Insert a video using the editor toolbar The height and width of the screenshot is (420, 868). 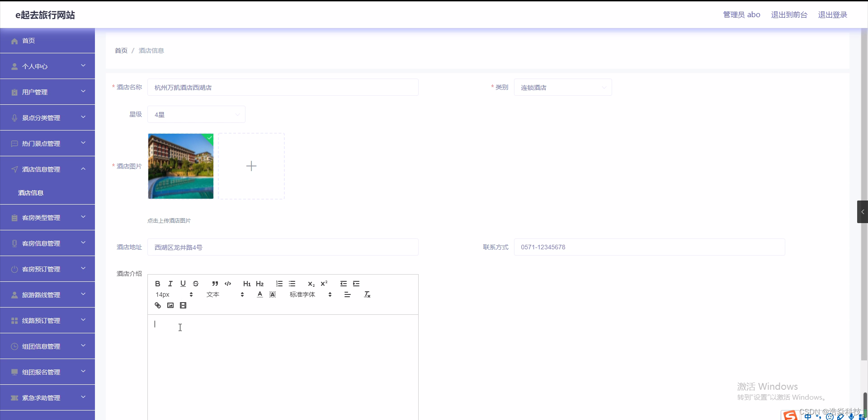pyautogui.click(x=183, y=305)
